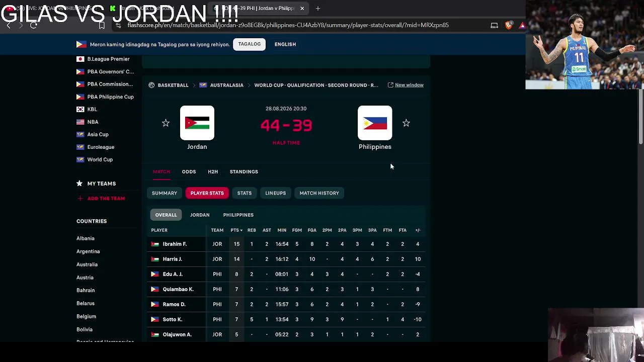The width and height of the screenshot is (644, 362).
Task: Open PBA Commissioner's Cup league
Action: click(x=110, y=84)
